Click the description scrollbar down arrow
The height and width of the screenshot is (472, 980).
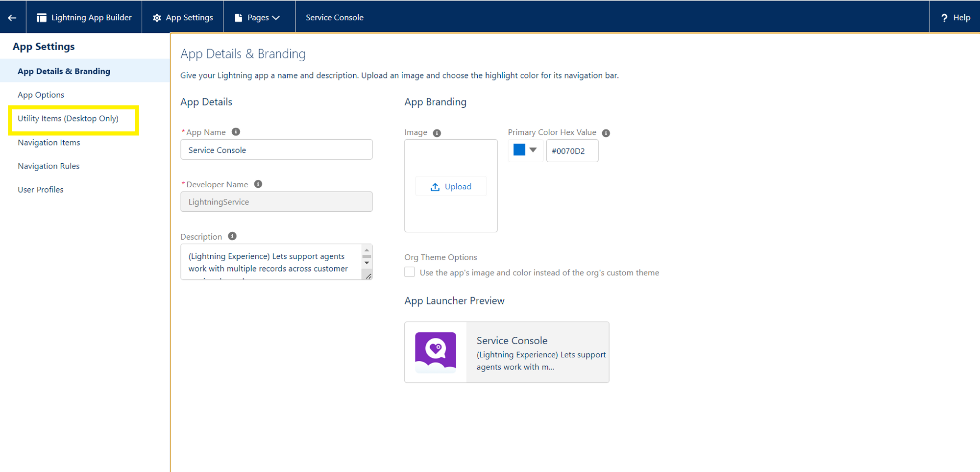(367, 263)
